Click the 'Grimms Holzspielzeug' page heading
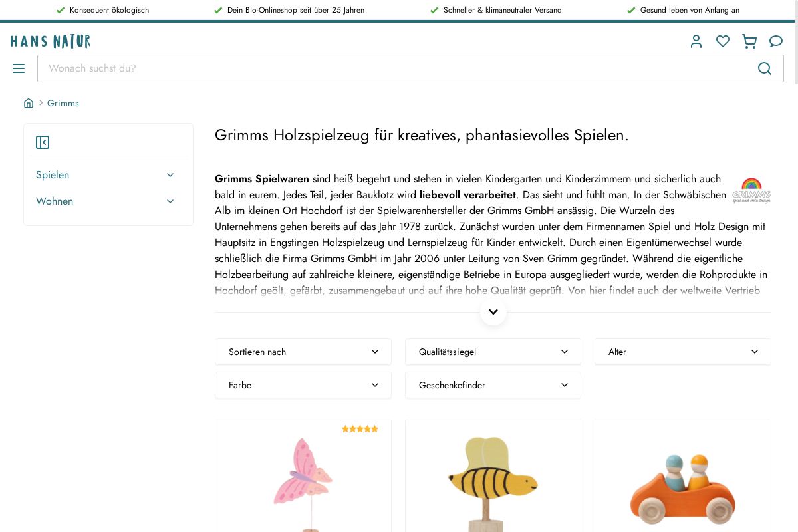This screenshot has width=798, height=532. [x=422, y=135]
